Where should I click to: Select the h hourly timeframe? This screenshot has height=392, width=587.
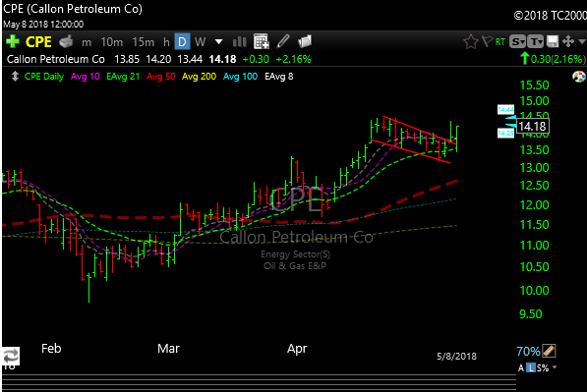(166, 42)
